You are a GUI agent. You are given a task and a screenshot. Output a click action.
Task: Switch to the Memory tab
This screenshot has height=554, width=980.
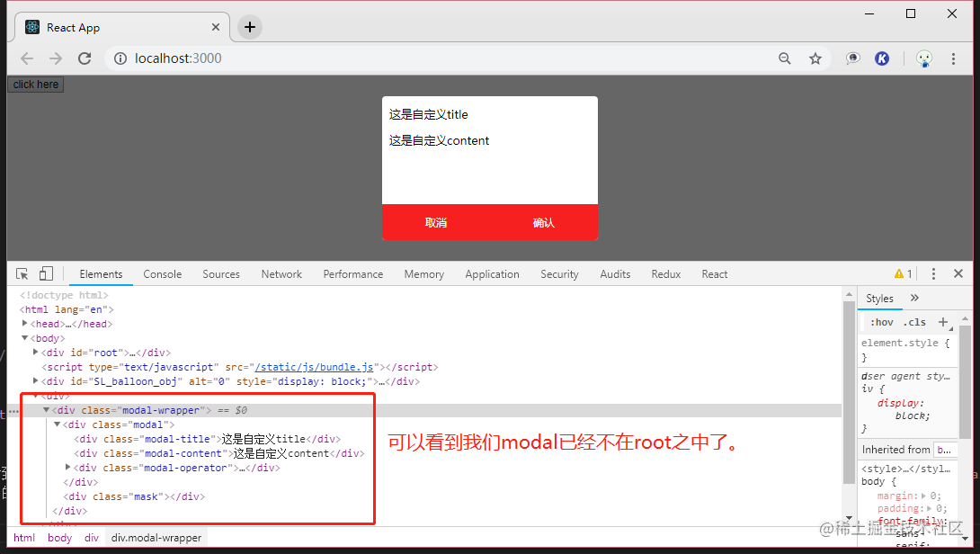423,274
